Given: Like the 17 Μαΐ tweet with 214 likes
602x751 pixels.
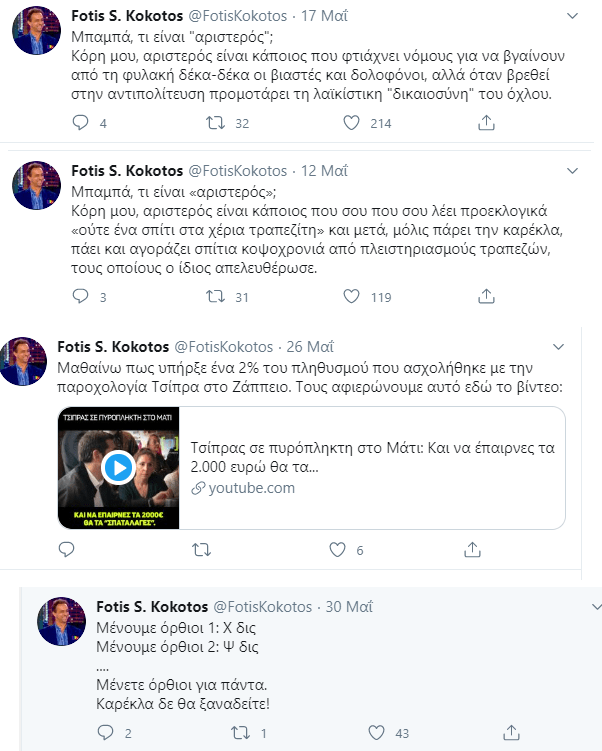Looking at the screenshot, I should coord(351,123).
